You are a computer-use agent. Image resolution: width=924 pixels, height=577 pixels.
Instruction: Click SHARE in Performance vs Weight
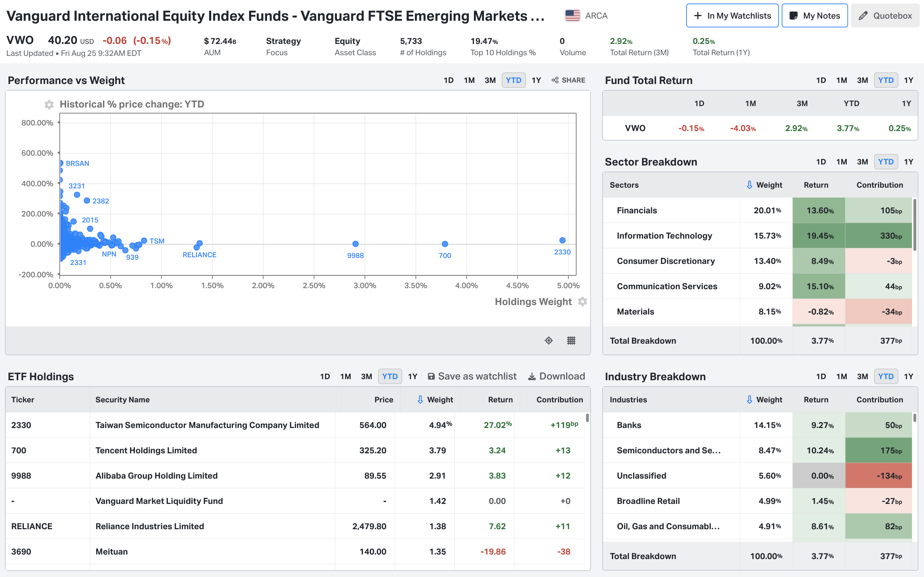click(x=568, y=80)
